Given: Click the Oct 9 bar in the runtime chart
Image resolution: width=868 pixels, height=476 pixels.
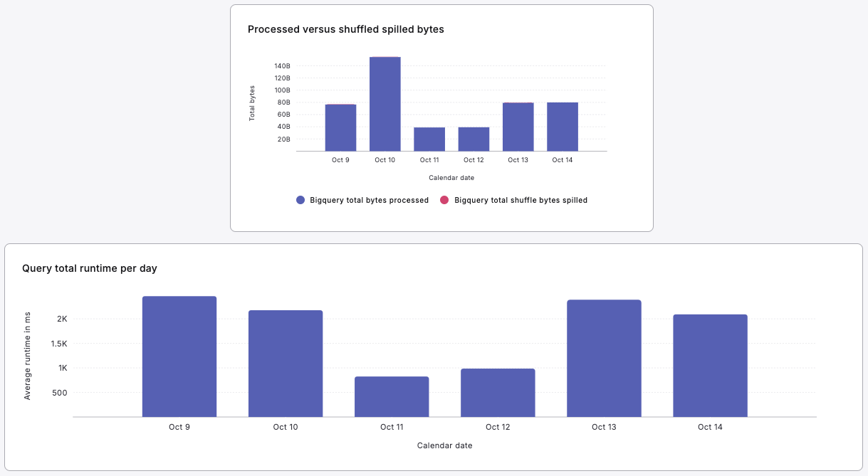Looking at the screenshot, I should click(x=179, y=356).
